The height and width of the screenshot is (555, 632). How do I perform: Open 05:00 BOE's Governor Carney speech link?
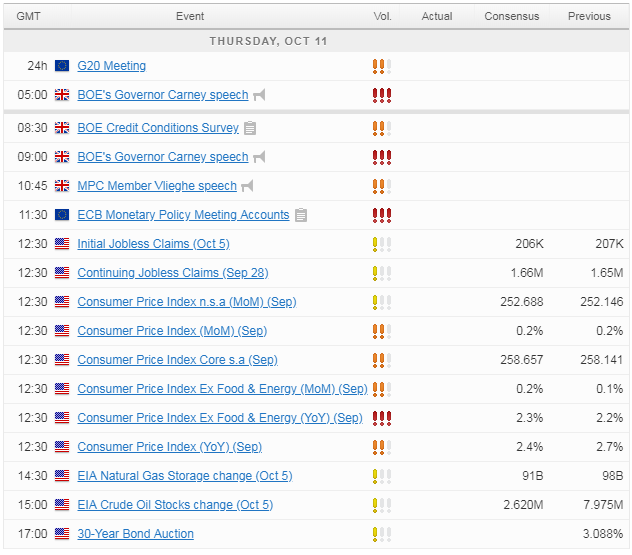[163, 95]
